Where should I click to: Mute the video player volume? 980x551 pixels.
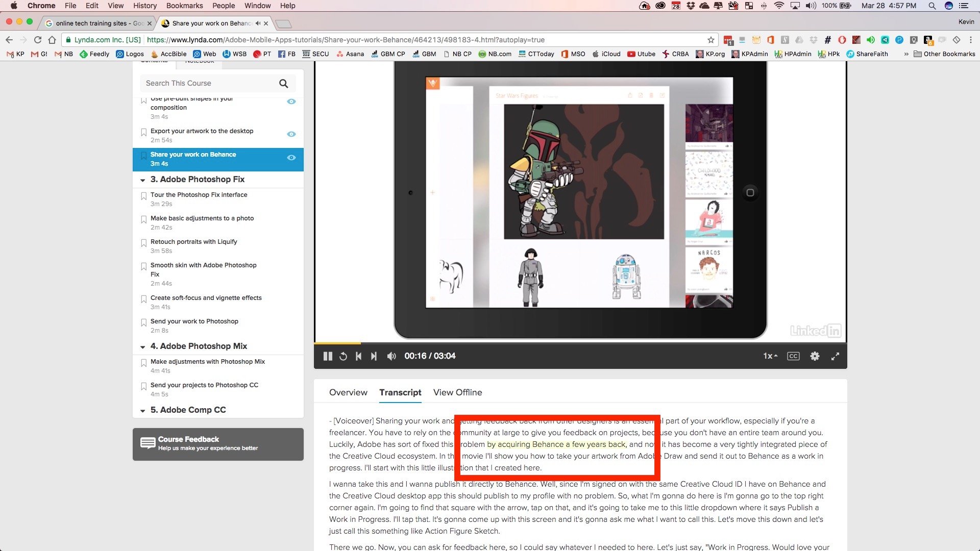(391, 356)
